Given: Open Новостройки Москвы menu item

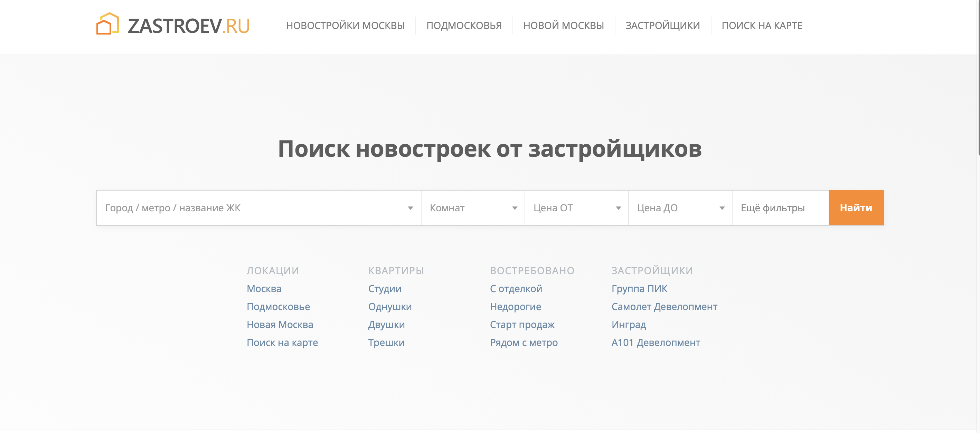Looking at the screenshot, I should click(345, 26).
